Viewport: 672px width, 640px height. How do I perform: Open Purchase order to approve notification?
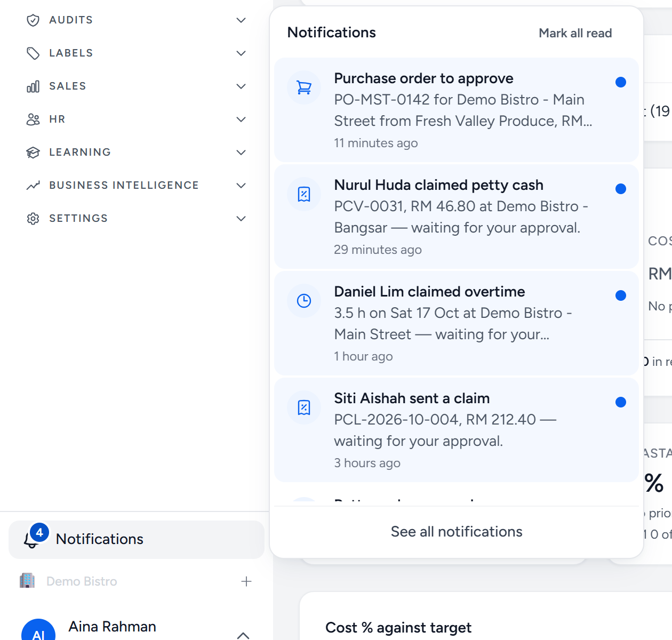[457, 110]
